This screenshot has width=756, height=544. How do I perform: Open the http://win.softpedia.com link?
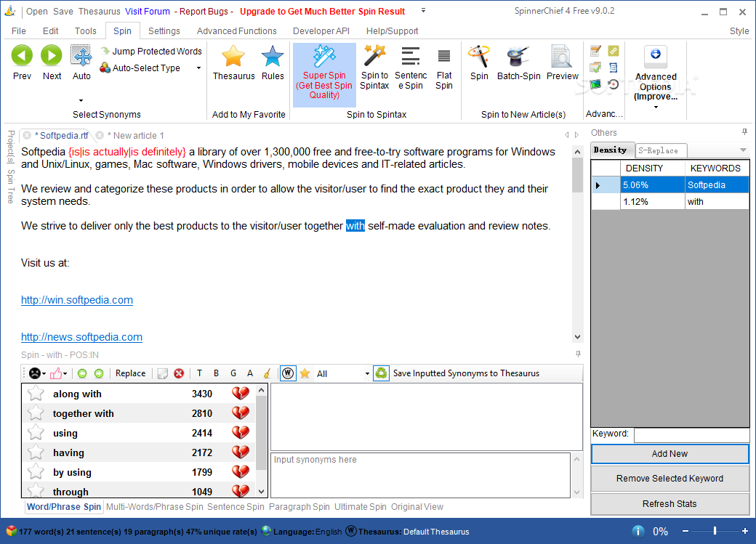(x=77, y=300)
